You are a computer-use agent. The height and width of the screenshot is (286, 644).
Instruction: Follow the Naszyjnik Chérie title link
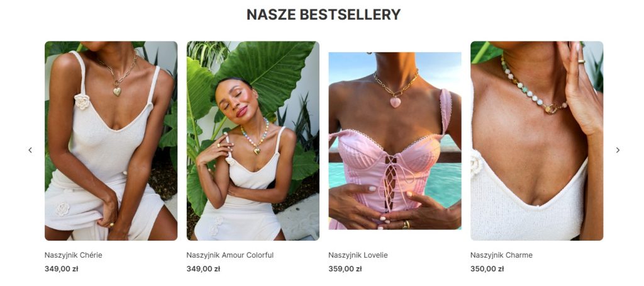pyautogui.click(x=73, y=255)
